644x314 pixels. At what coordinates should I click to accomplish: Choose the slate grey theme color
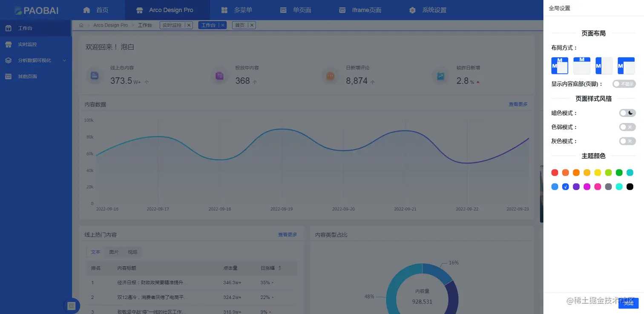coord(608,186)
